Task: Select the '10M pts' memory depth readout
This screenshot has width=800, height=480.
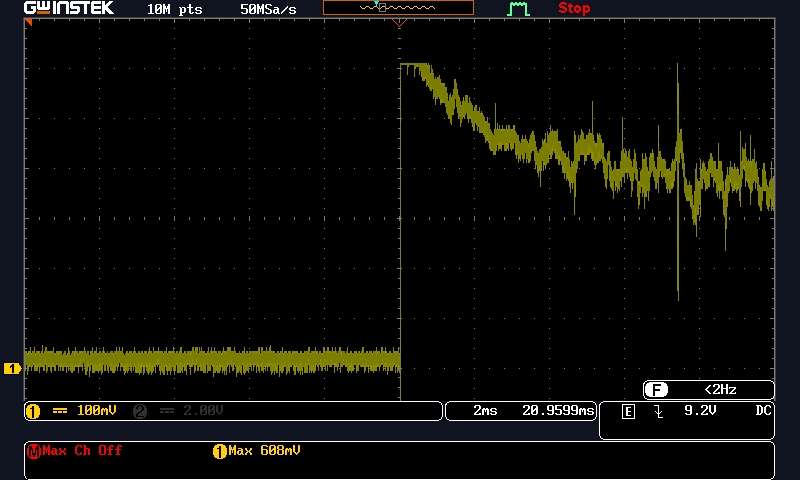Action: coord(174,9)
